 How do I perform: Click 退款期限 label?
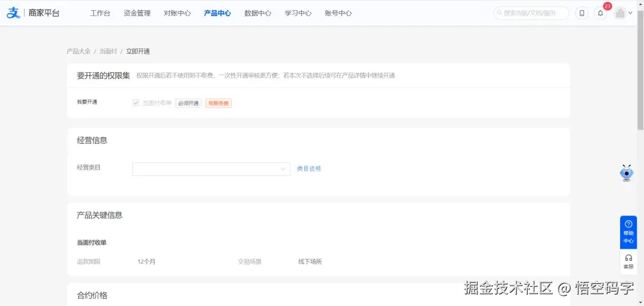click(x=89, y=262)
